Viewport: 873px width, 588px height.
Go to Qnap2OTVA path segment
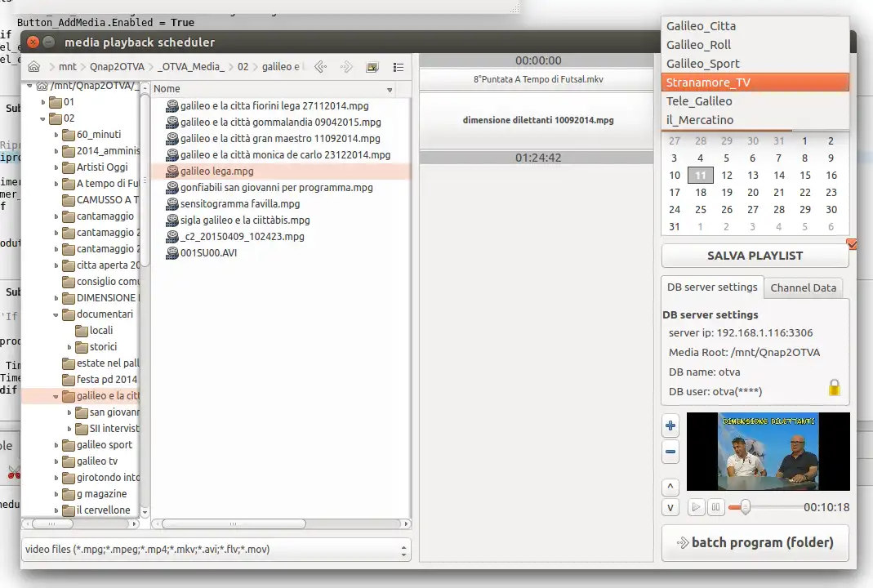tap(117, 67)
